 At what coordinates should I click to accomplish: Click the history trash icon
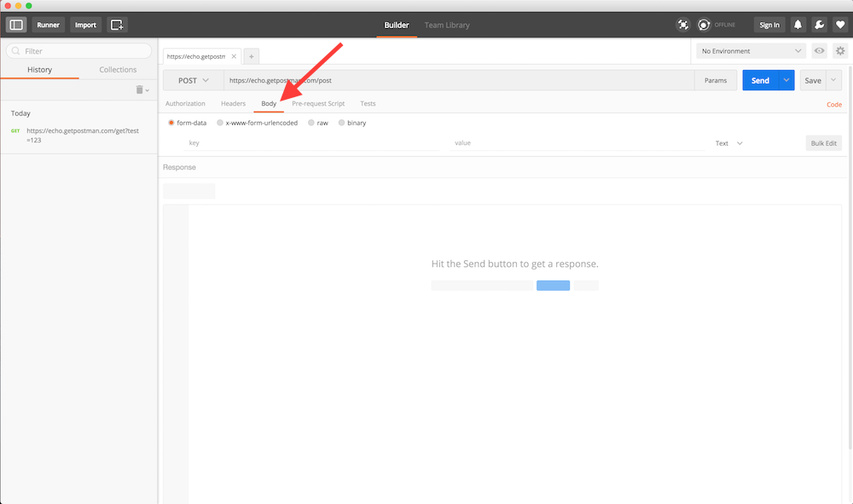(139, 90)
